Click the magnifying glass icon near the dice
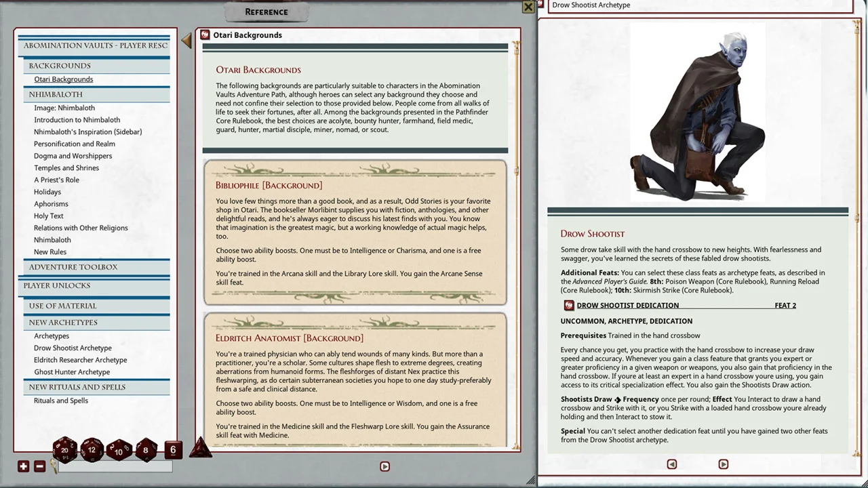 (54, 466)
